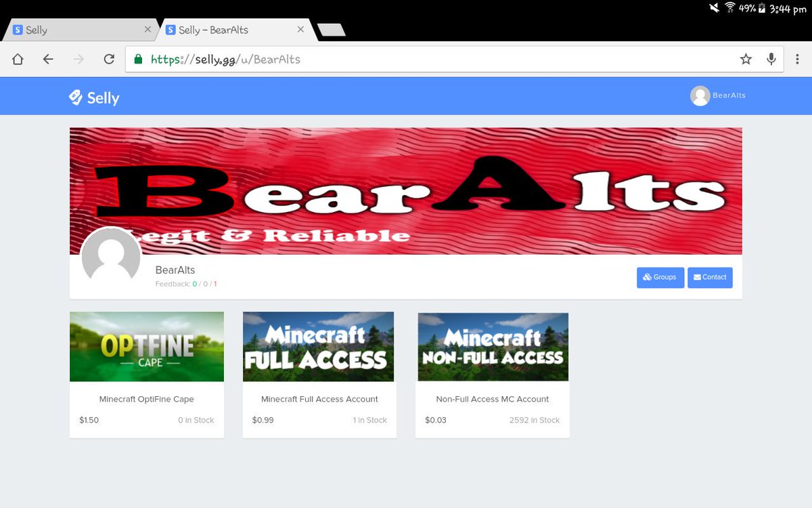The width and height of the screenshot is (812, 508).
Task: Open the OptiFine Cape product image
Action: point(147,346)
